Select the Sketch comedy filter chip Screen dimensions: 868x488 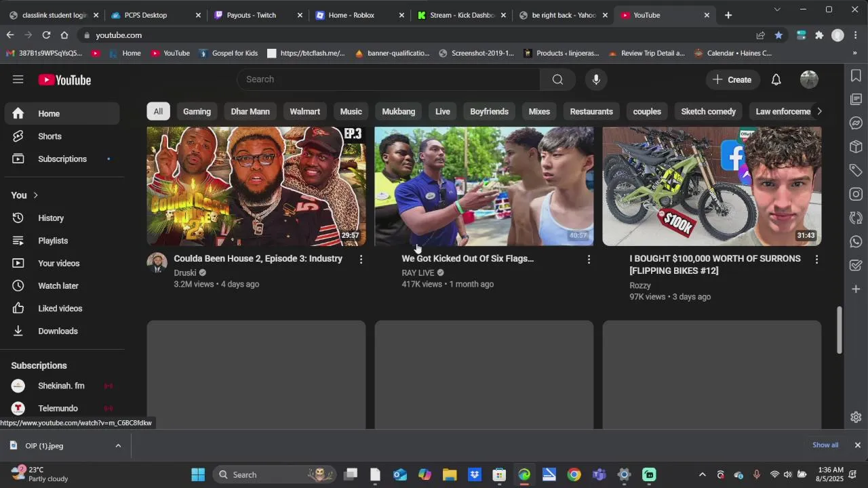pyautogui.click(x=708, y=111)
